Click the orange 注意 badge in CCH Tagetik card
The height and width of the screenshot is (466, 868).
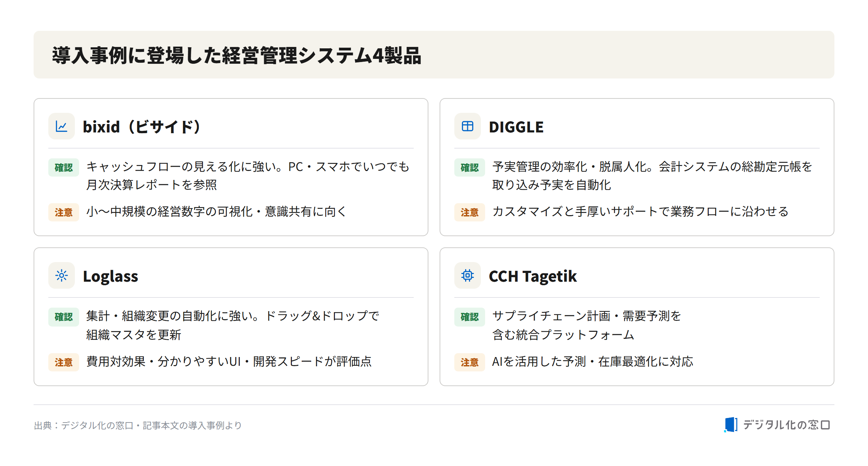point(470,362)
